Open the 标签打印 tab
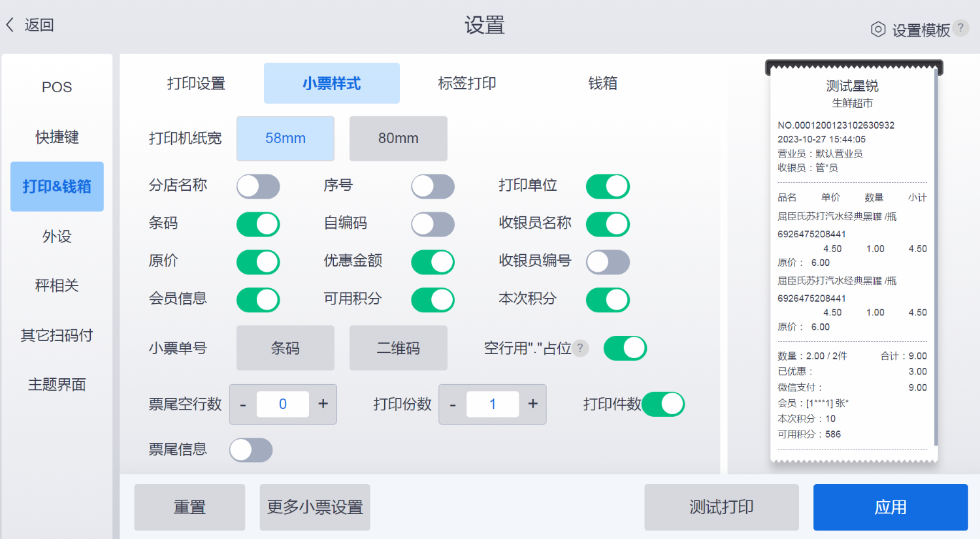980x539 pixels. tap(467, 84)
